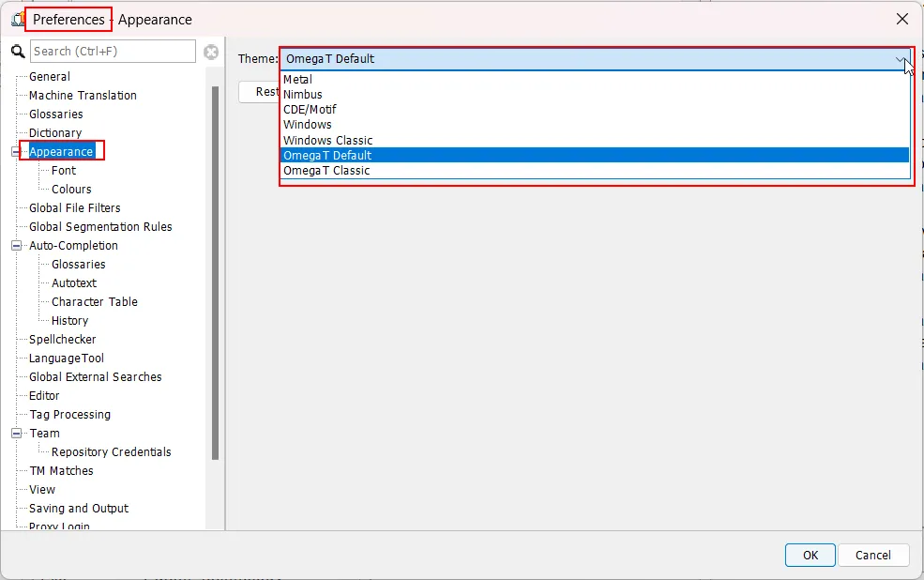This screenshot has width=924, height=580.
Task: Choose the OmegaT Classic theme
Action: (326, 170)
